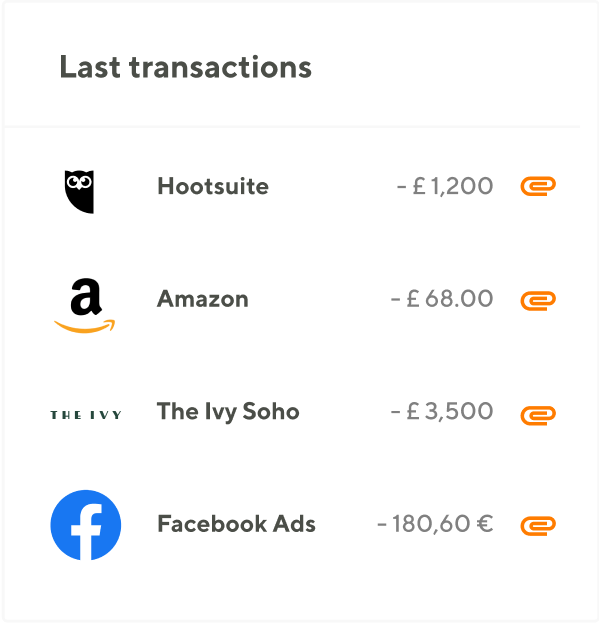Click the divider line under the heading
Viewport: 599px width, 623px height.
tap(292, 127)
